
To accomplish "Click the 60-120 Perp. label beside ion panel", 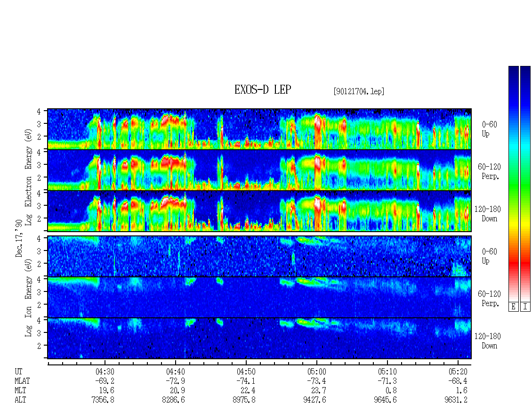I will pyautogui.click(x=489, y=299).
